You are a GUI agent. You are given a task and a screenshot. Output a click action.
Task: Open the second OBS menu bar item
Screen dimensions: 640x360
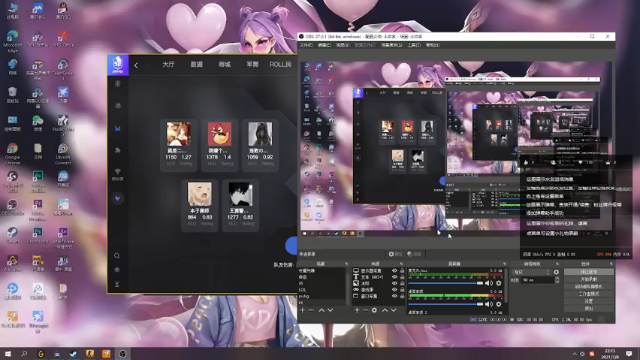click(324, 45)
